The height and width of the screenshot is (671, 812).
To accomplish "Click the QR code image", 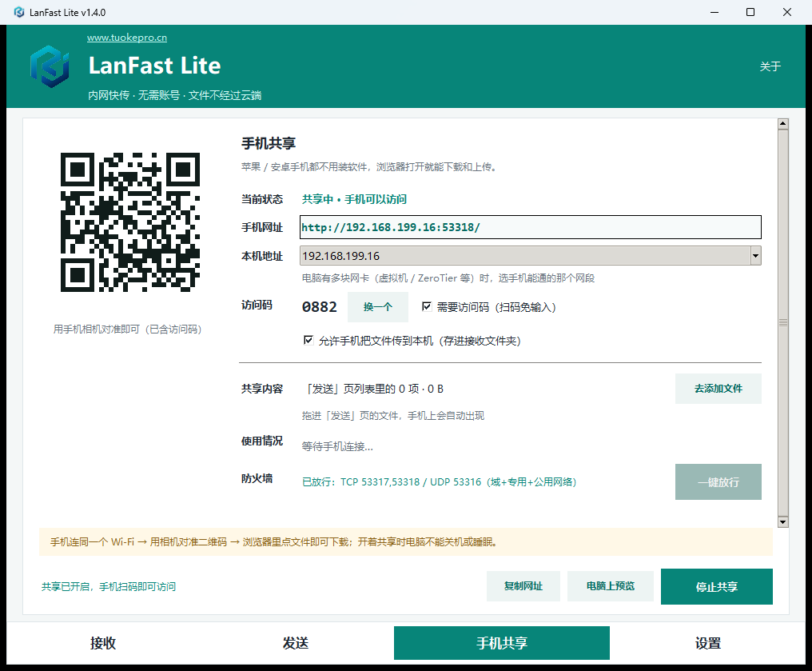I will pyautogui.click(x=130, y=222).
